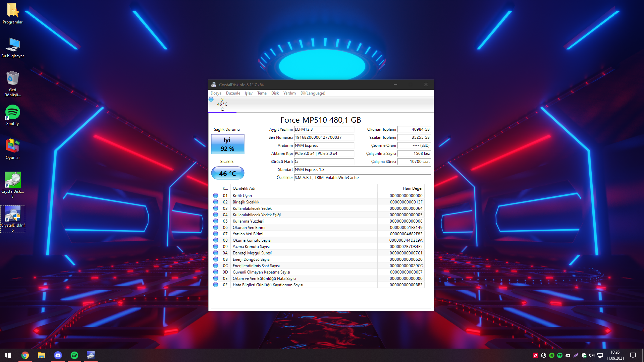Click the Yazılan Toplamı value 35255 GB
Viewport: 644px width, 362px height.
pos(414,137)
